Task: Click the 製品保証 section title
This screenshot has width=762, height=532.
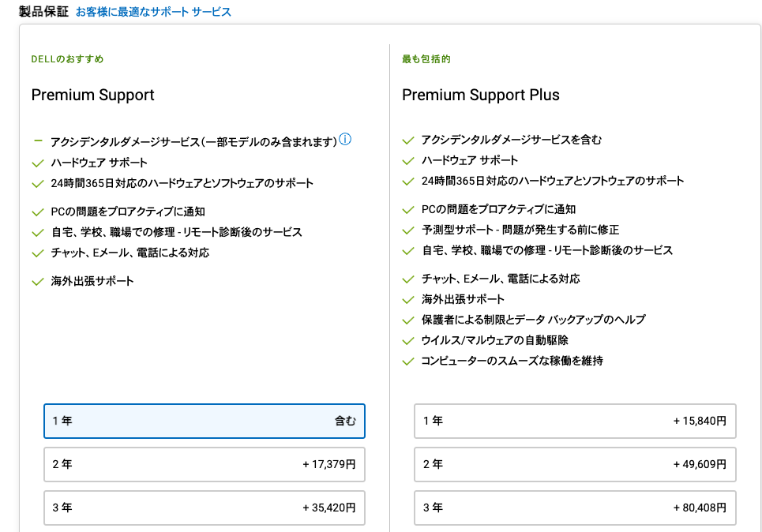Action: 43,12
